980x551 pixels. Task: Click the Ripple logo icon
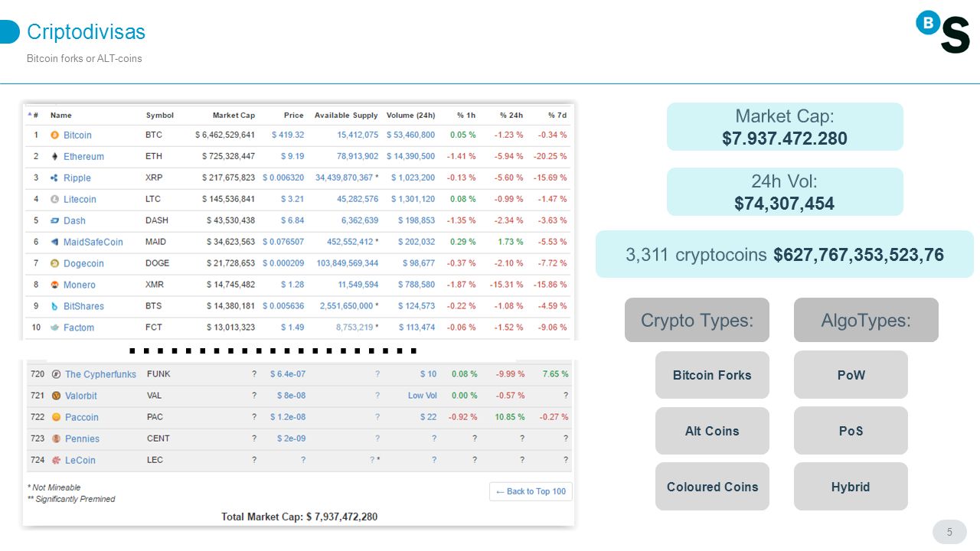click(x=54, y=178)
